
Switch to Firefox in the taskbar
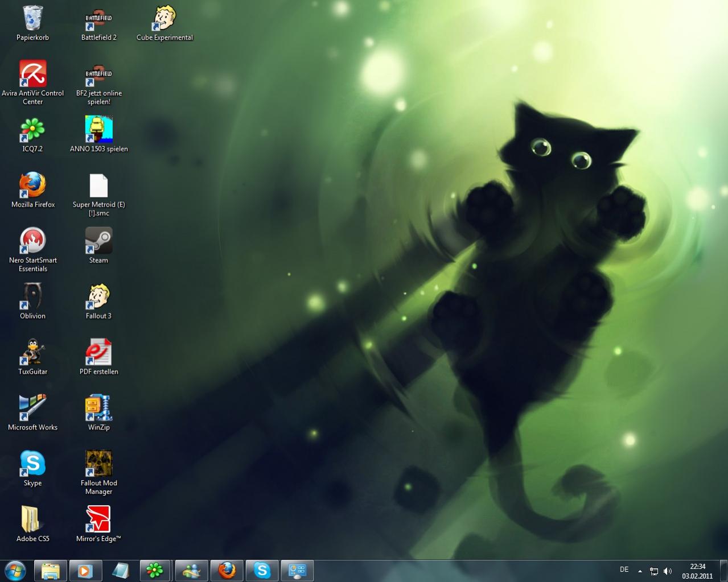click(x=227, y=571)
